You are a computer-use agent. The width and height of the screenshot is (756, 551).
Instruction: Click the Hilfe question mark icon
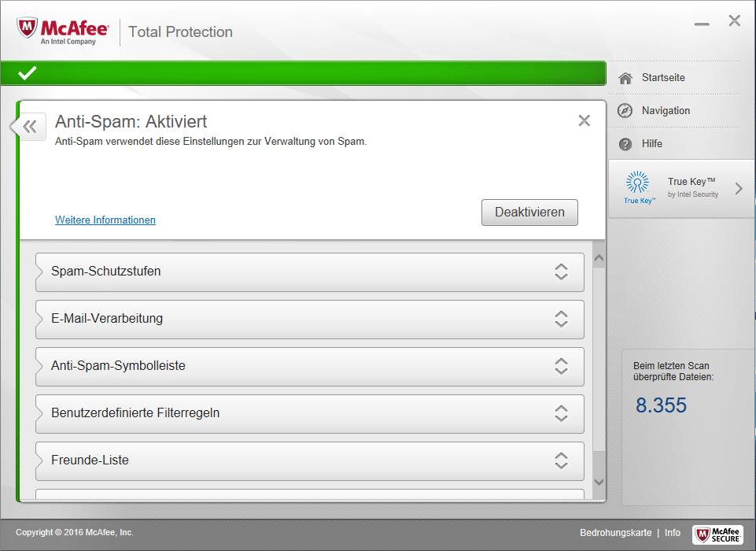coord(625,144)
